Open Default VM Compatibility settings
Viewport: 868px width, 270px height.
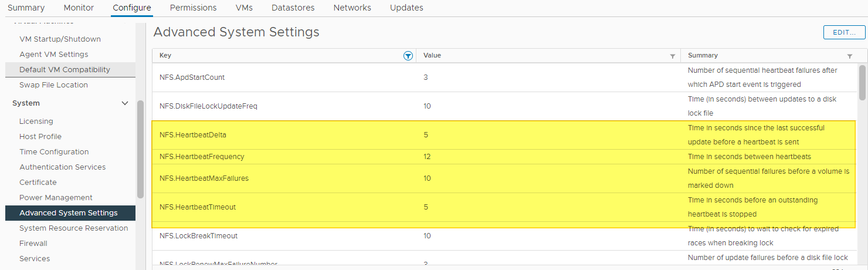[65, 70]
